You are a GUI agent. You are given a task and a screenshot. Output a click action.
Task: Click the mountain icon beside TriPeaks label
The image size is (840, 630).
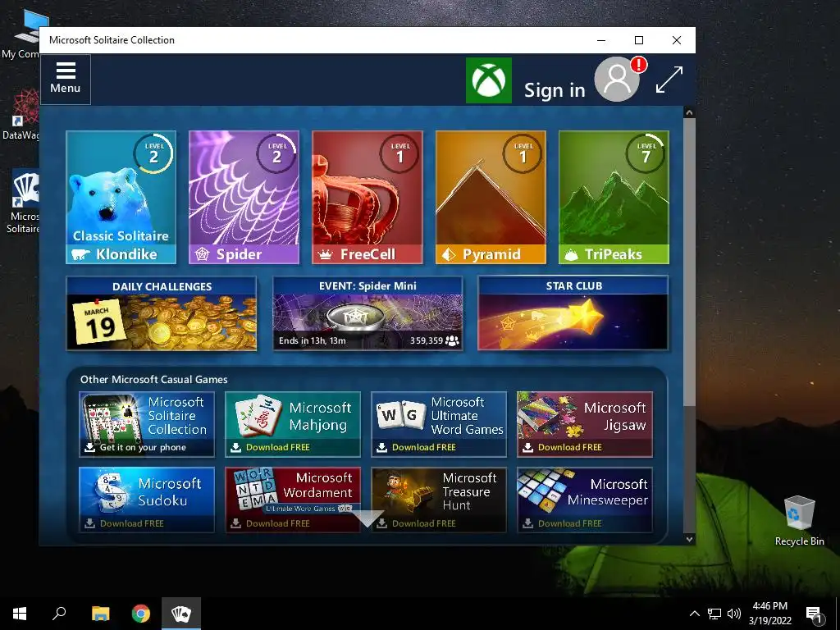pos(571,255)
